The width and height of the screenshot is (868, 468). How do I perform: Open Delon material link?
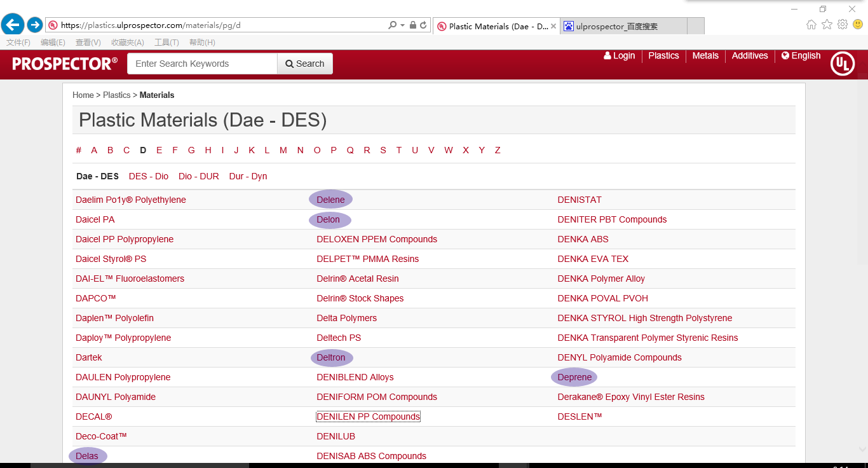click(x=329, y=219)
